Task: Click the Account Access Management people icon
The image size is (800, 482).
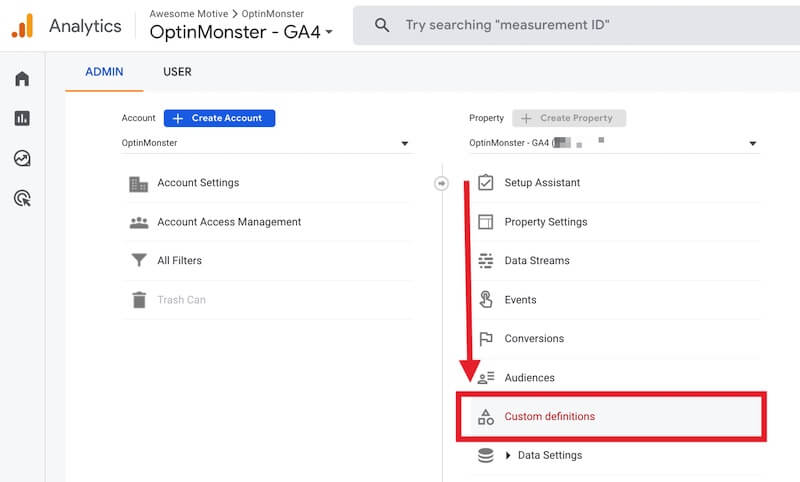Action: coord(138,222)
